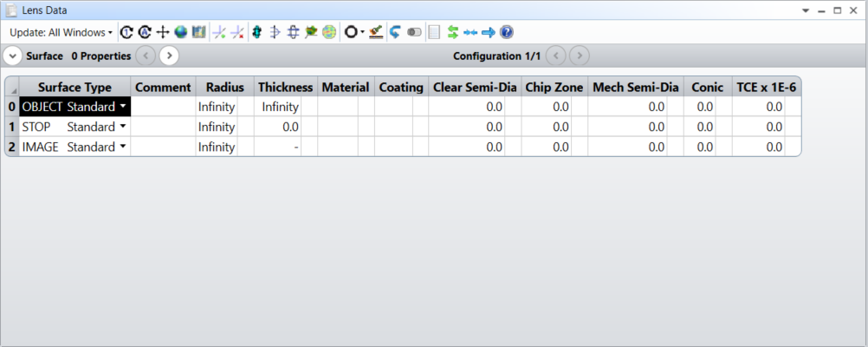The width and height of the screenshot is (868, 347).
Task: Open the dropdown arrow beside the circle aperture icon
Action: tap(362, 33)
